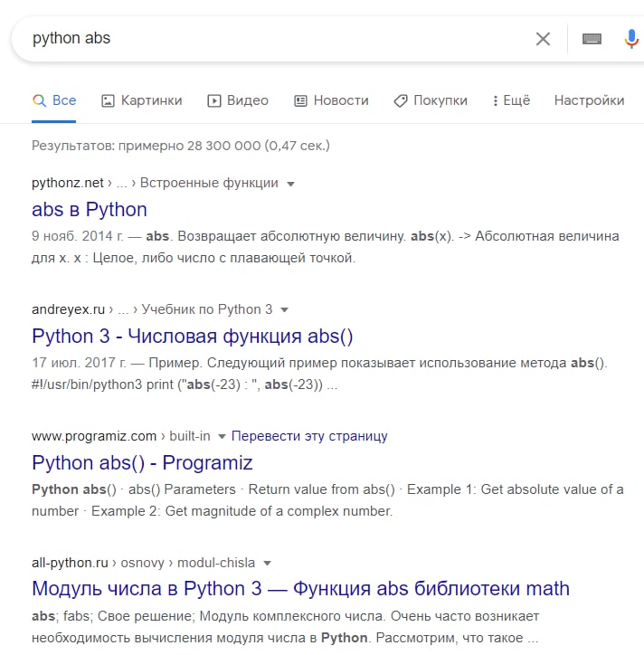Screen dimensions: 644x655
Task: Click the newspaper icon beside Новости
Action: click(300, 100)
